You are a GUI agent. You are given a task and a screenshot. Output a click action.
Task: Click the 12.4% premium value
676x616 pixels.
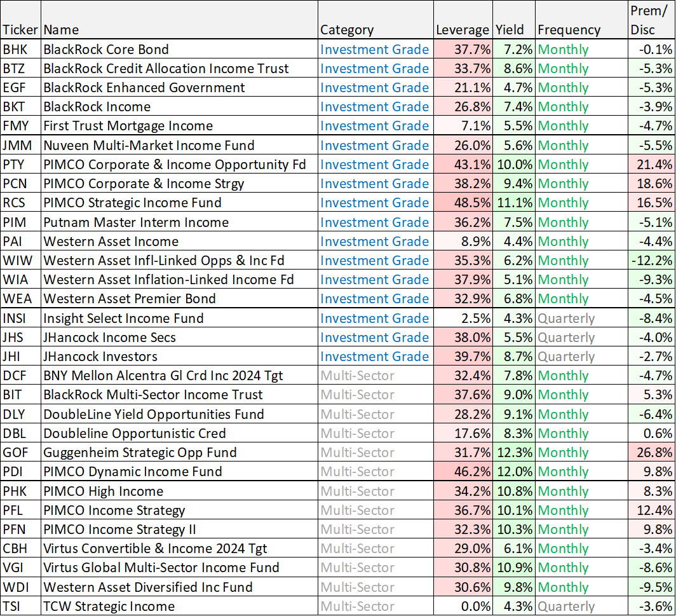(x=651, y=510)
